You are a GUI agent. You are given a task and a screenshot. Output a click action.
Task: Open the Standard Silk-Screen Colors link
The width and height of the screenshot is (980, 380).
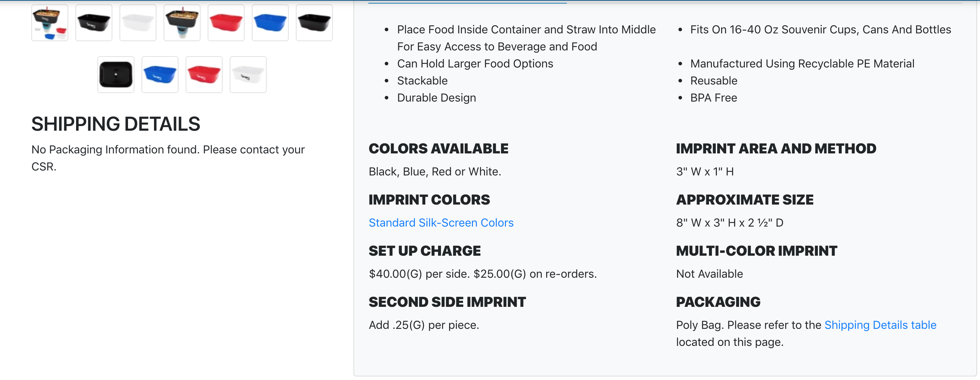(441, 223)
